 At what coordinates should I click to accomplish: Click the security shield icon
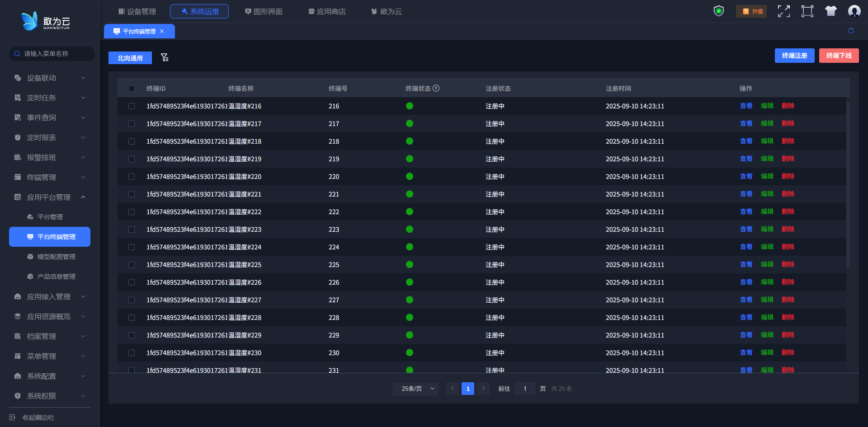[718, 11]
